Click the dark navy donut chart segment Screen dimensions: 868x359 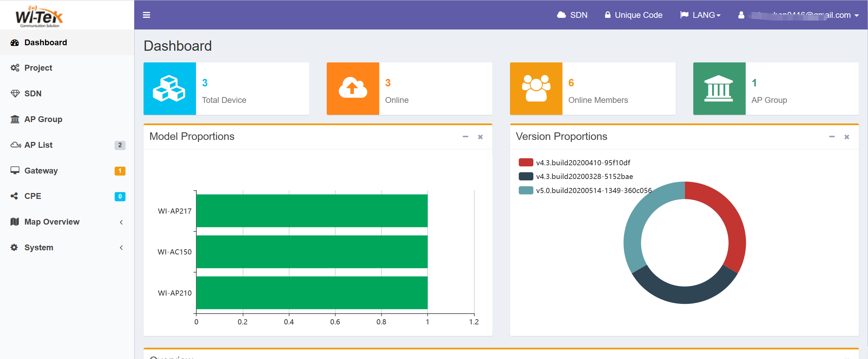click(x=684, y=295)
